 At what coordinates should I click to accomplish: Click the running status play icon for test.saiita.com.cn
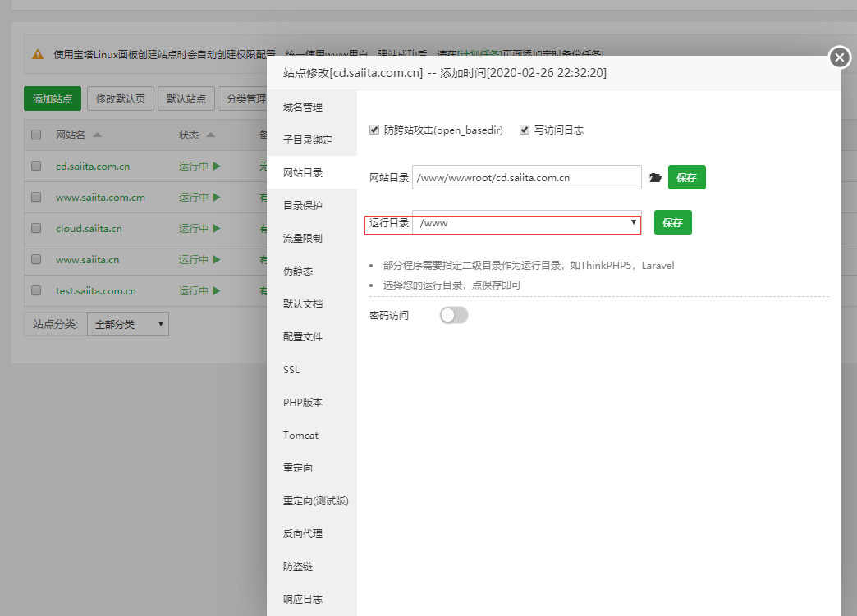[217, 290]
